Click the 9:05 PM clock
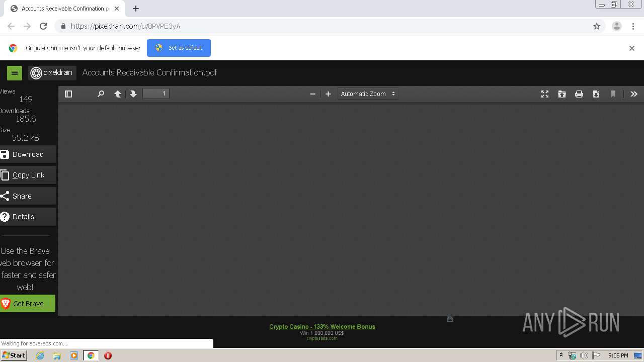Viewport: 644px width, 362px height. pos(618,355)
